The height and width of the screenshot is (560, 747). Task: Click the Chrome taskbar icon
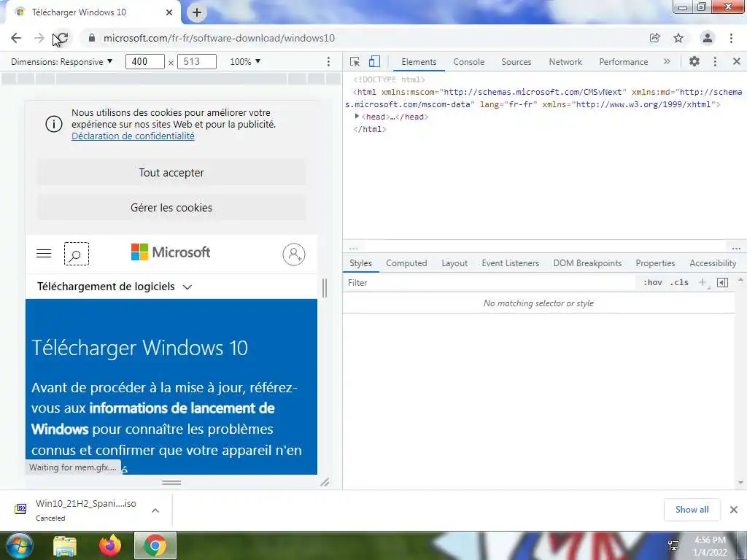pyautogui.click(x=155, y=545)
